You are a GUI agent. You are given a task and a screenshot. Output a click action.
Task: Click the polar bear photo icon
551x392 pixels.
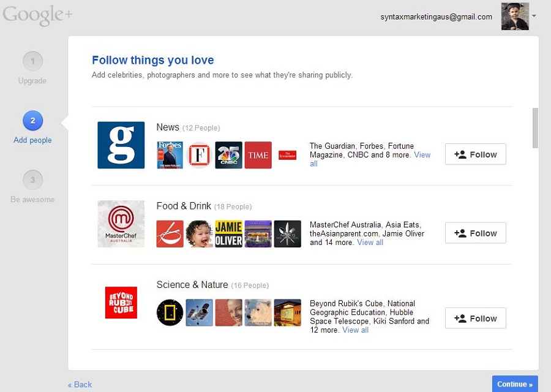258,312
